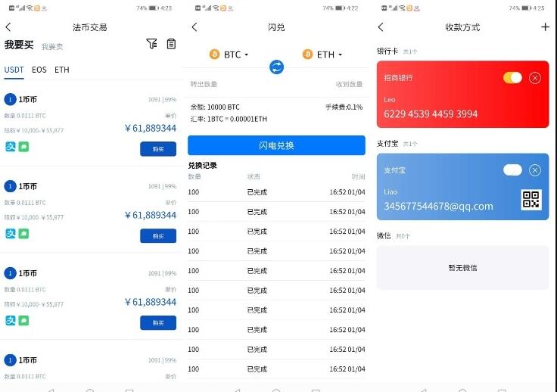Click Alipay payment icon on second 1币币 listing

11,233
